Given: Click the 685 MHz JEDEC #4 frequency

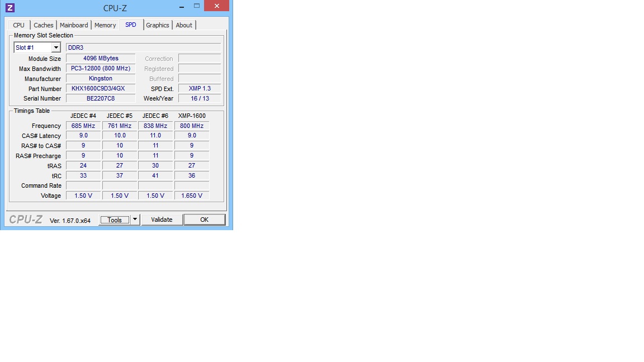Looking at the screenshot, I should (83, 126).
